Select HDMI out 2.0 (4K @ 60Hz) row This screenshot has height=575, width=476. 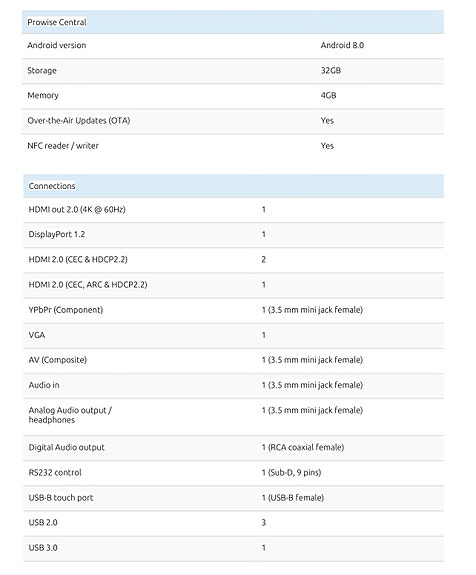pos(234,210)
